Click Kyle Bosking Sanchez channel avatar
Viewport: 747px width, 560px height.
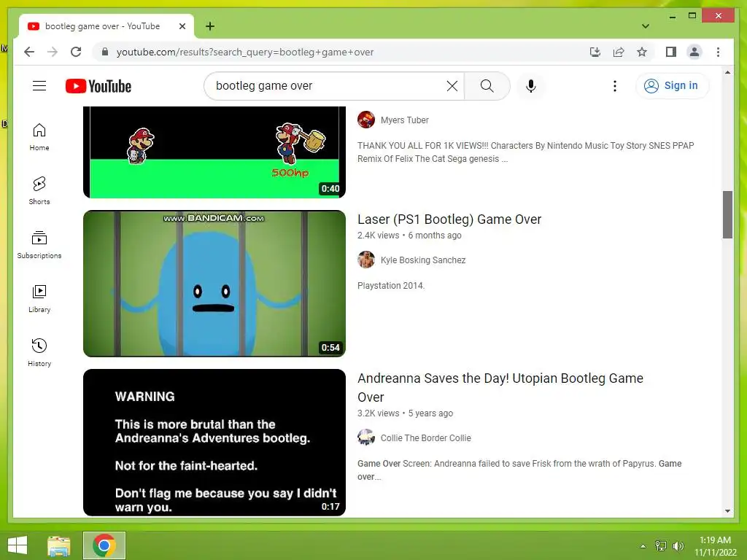pos(366,260)
